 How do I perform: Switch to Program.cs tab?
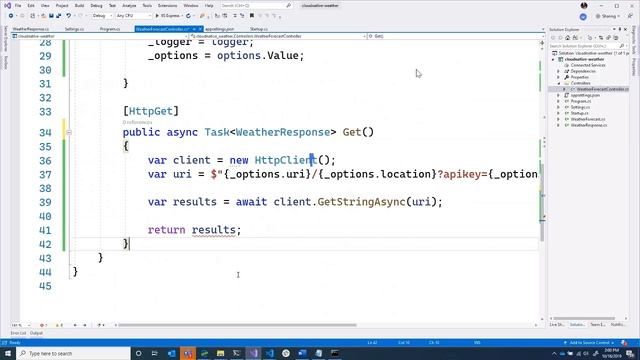110,29
